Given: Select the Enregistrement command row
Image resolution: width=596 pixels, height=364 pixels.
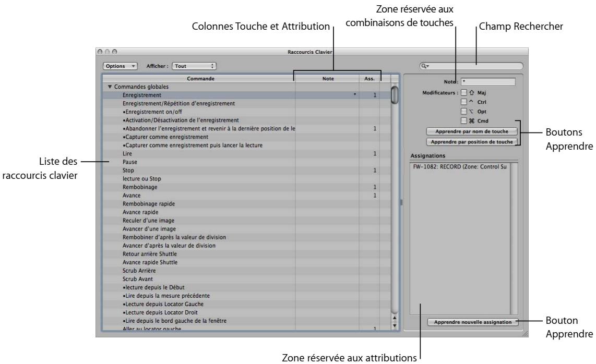Looking at the screenshot, I should click(x=246, y=95).
